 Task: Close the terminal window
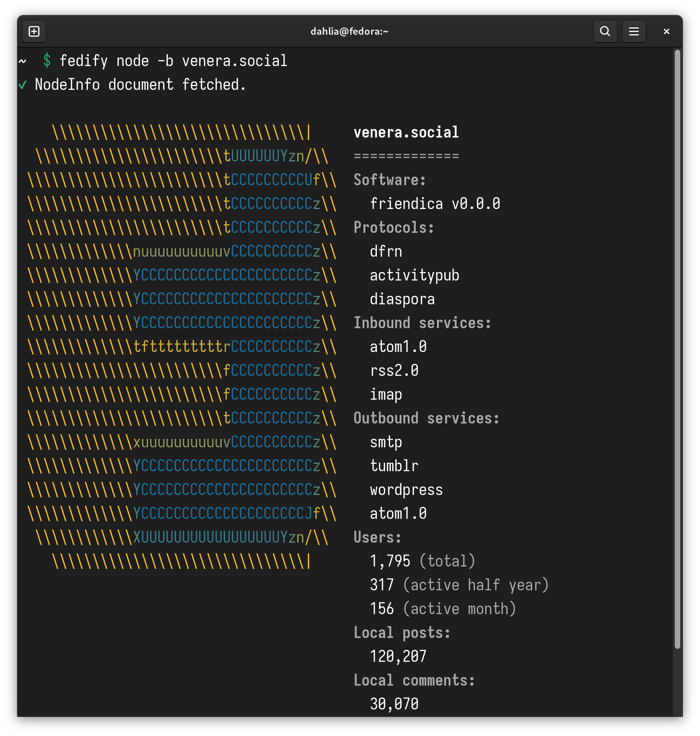tap(666, 31)
